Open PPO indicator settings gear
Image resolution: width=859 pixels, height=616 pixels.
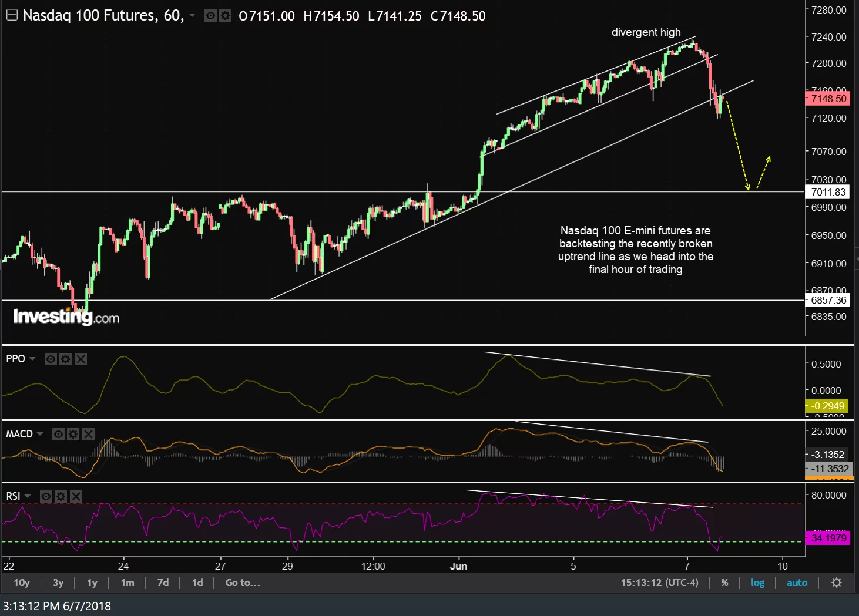click(x=66, y=359)
